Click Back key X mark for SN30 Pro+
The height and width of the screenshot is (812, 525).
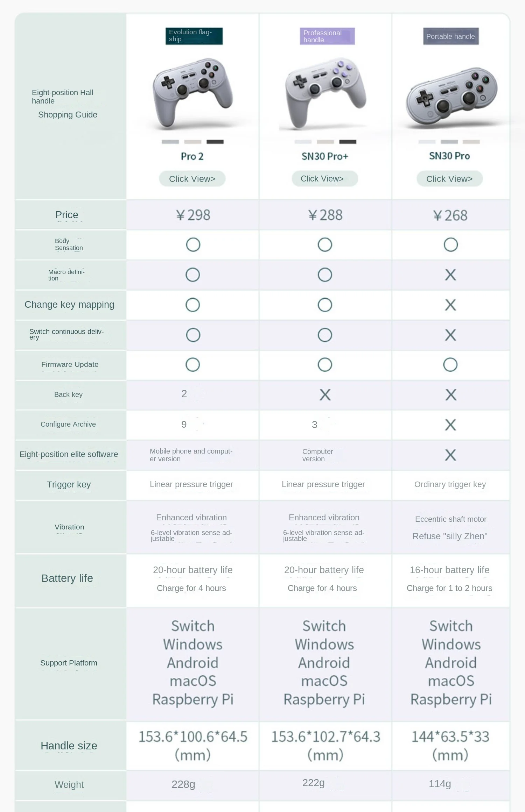[325, 395]
